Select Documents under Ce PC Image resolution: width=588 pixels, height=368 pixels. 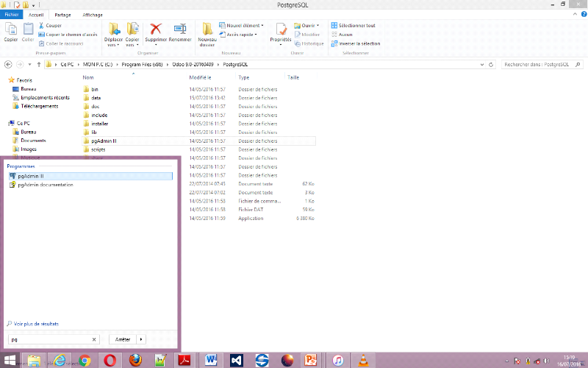point(33,141)
